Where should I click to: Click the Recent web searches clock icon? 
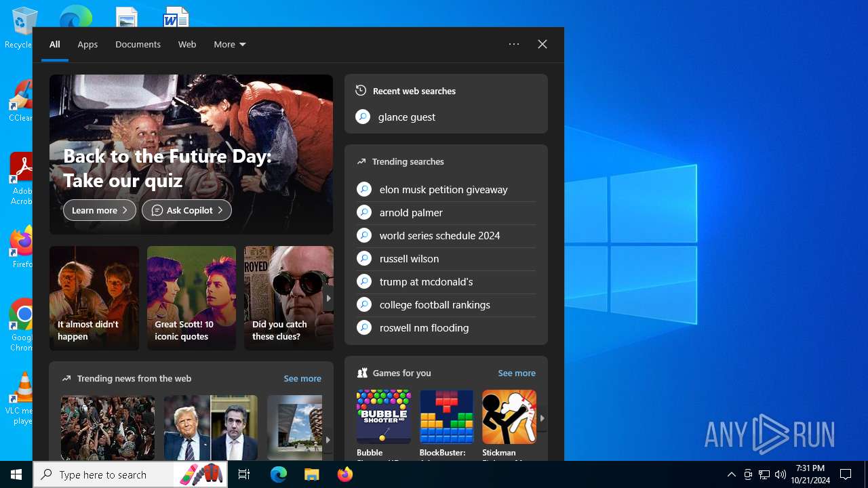[361, 90]
